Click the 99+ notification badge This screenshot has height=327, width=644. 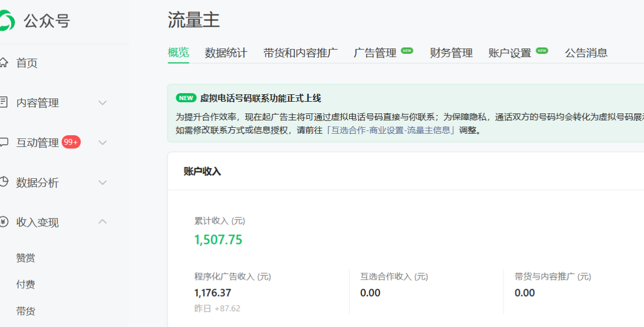[71, 142]
